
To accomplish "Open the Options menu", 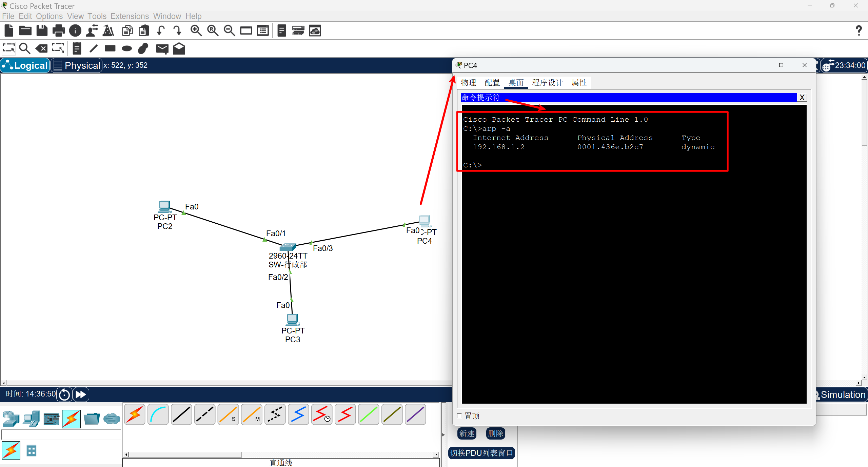I will tap(50, 16).
